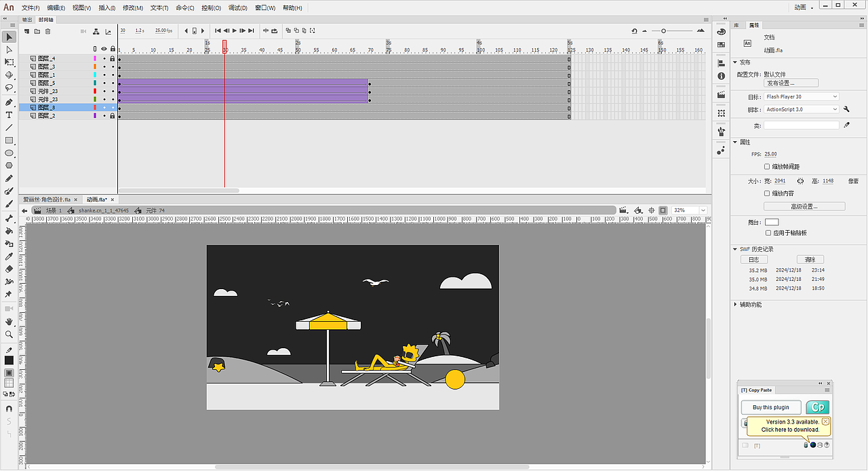Click the Cp button in Copy Paste panel
Image resolution: width=868 pixels, height=471 pixels.
pos(818,407)
